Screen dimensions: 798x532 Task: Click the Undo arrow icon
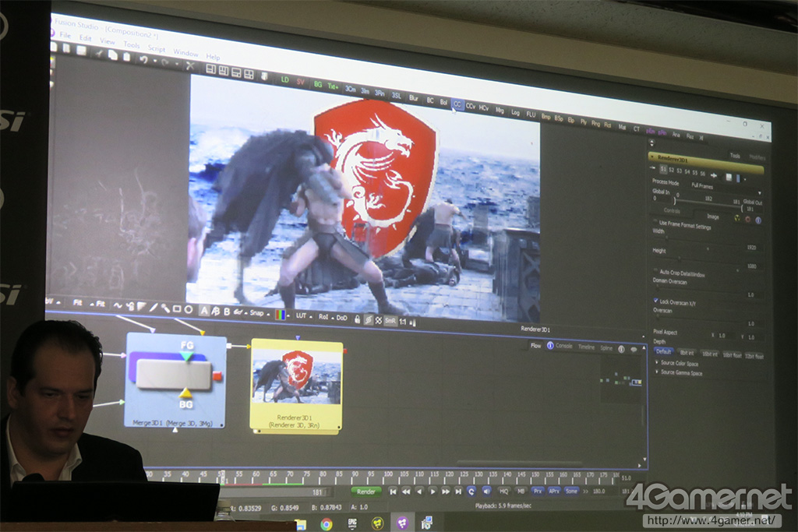[143, 59]
